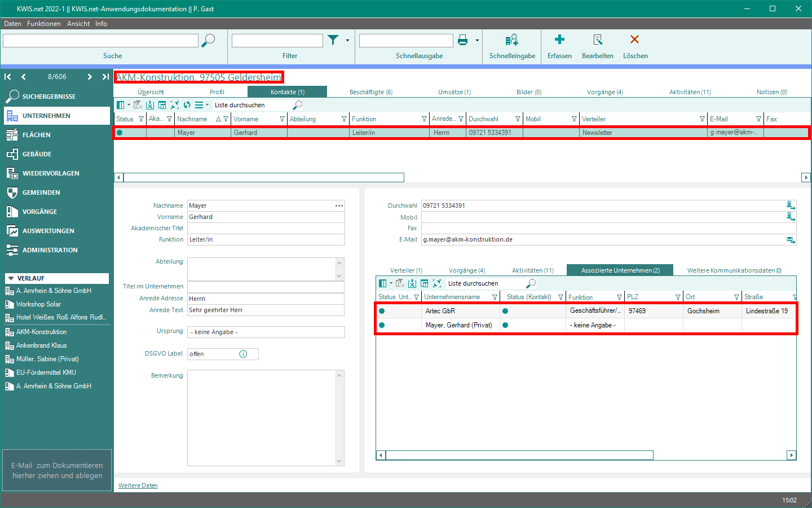Image resolution: width=812 pixels, height=508 pixels.
Task: Click the dial icon next to Durchwahl
Action: pyautogui.click(x=791, y=205)
